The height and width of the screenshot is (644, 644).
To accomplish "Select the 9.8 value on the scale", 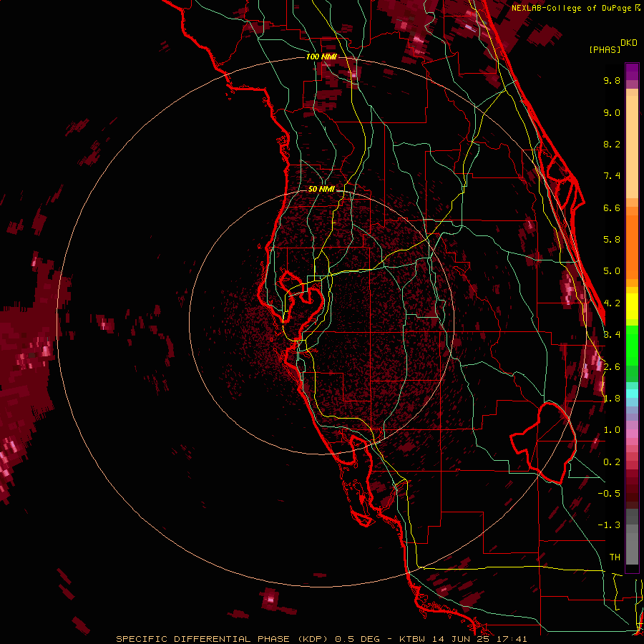I will 612,80.
